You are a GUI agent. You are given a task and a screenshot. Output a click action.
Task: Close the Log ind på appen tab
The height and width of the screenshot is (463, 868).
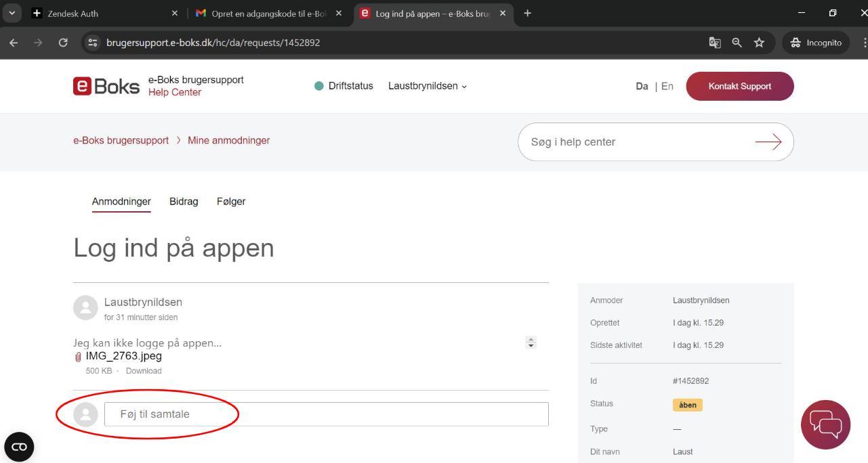(503, 13)
